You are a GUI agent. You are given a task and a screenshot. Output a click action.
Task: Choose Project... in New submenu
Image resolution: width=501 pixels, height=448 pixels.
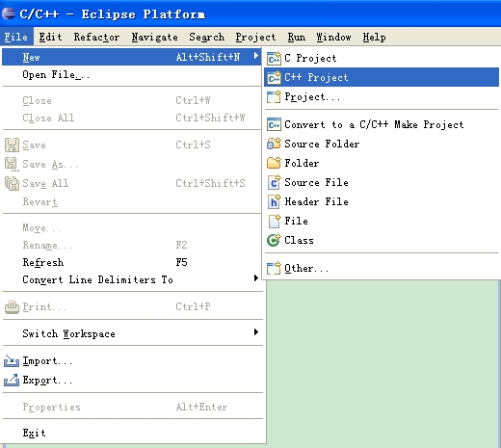pos(382,96)
